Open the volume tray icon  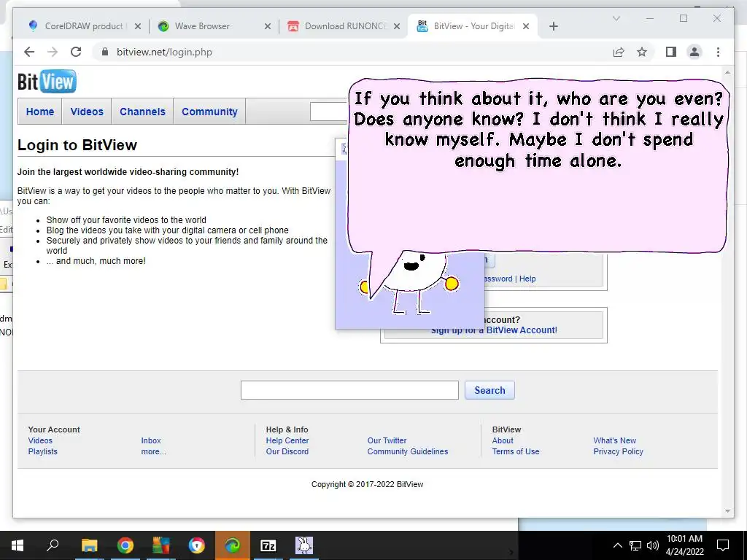point(653,545)
